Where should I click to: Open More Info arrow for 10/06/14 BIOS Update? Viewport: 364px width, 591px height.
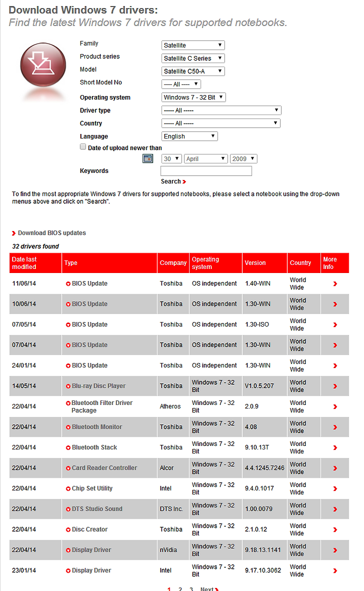pos(335,304)
